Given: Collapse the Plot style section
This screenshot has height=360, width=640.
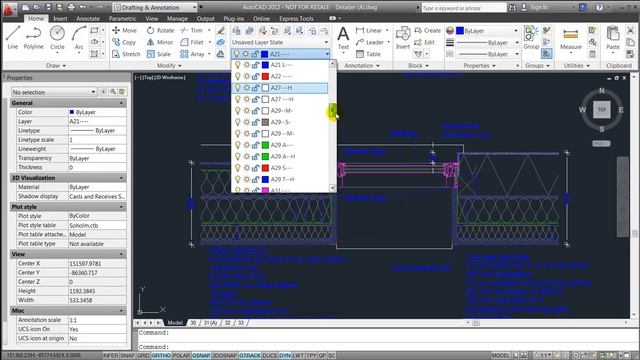Looking at the screenshot, I should (121, 207).
